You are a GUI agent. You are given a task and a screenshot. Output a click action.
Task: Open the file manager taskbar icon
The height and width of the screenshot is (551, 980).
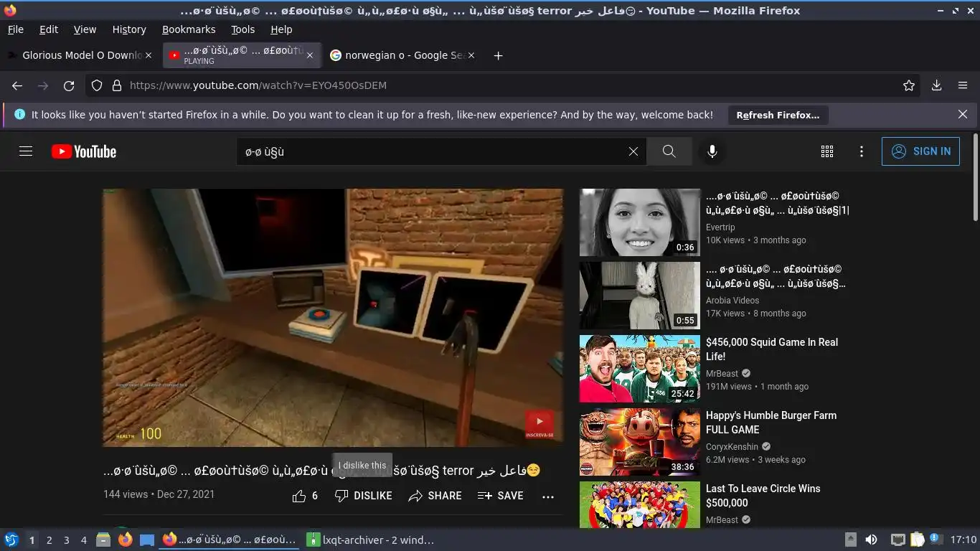(x=103, y=540)
